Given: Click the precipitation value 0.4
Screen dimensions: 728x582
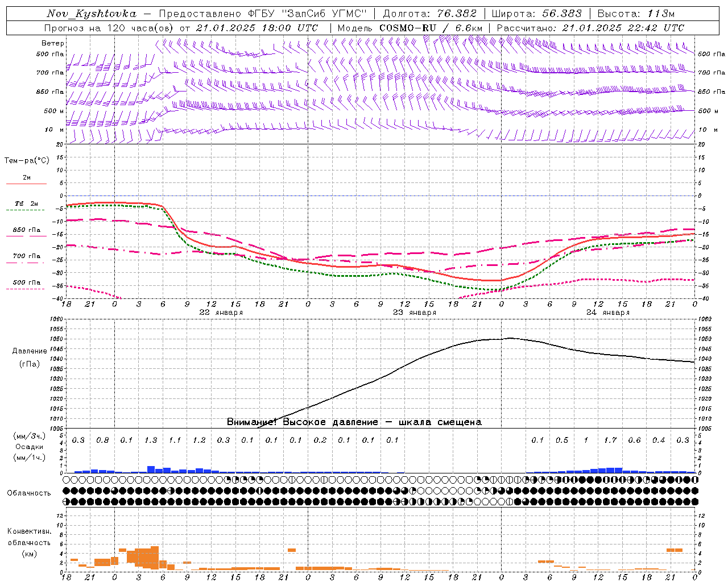Looking at the screenshot, I should [x=659, y=440].
